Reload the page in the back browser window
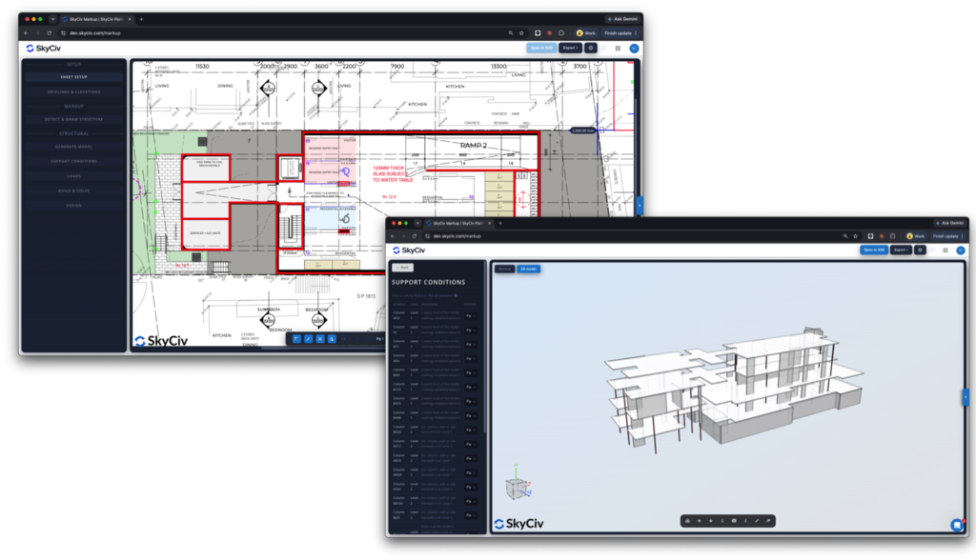The width and height of the screenshot is (976, 560). 50,33
